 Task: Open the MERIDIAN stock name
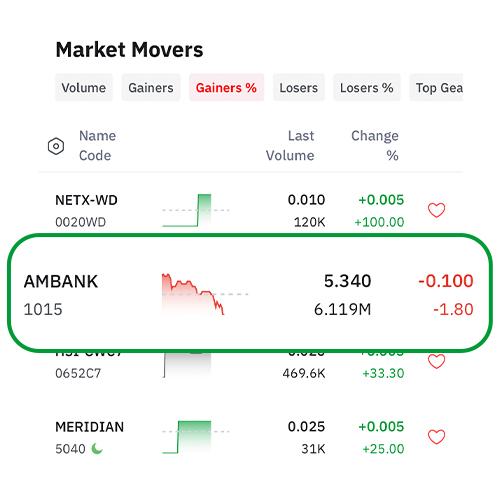tap(90, 427)
